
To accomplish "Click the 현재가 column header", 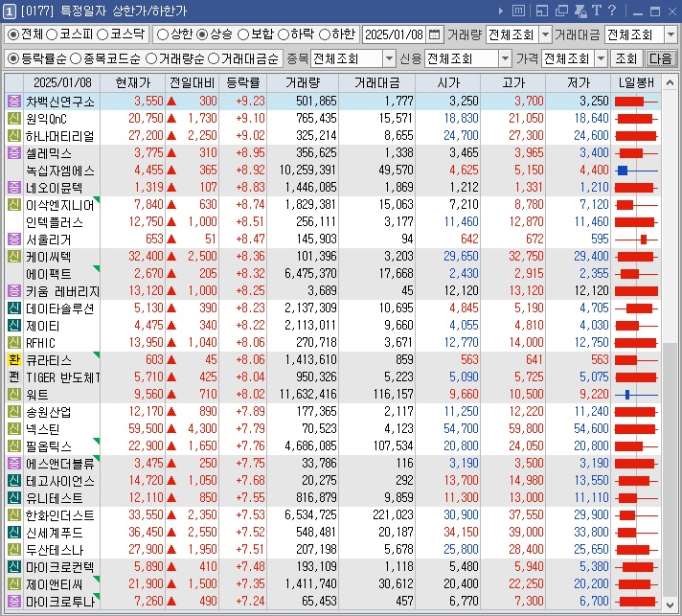I will pos(132,82).
